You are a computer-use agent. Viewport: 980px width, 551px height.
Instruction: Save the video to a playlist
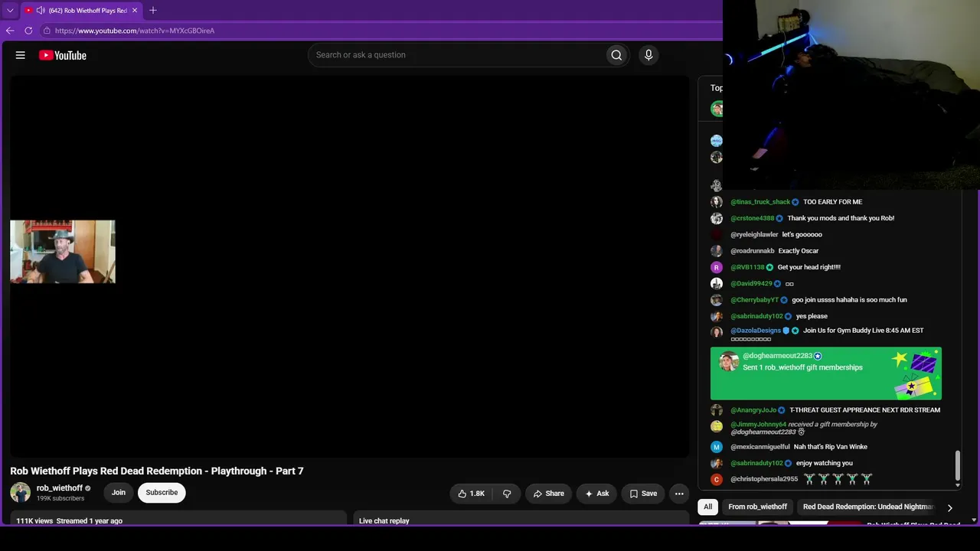click(644, 494)
